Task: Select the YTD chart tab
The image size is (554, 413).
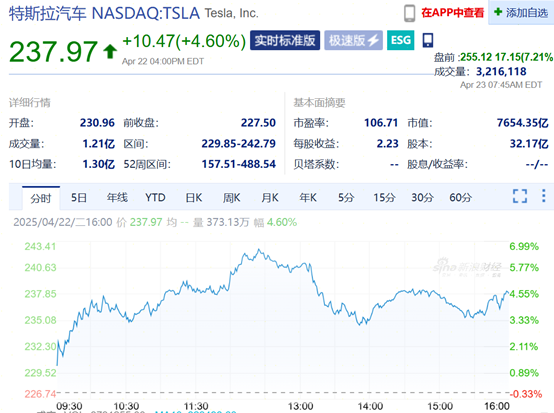Action: 155,197
